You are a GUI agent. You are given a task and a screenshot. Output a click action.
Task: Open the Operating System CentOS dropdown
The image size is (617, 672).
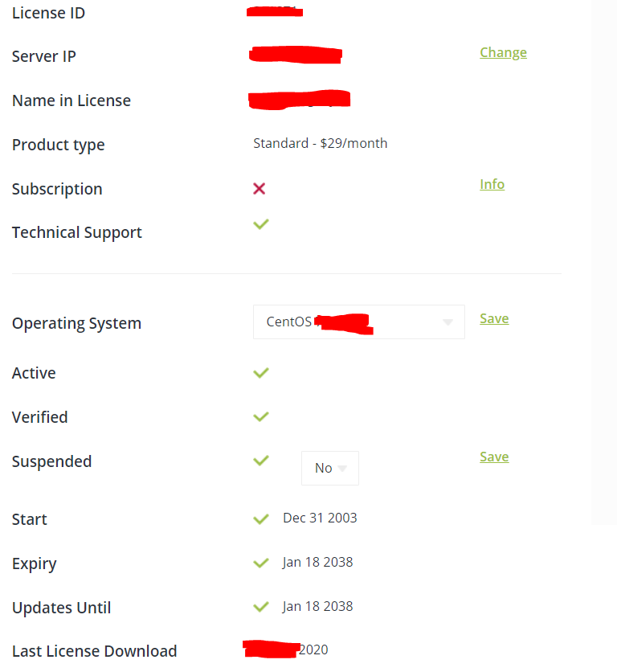(x=358, y=322)
